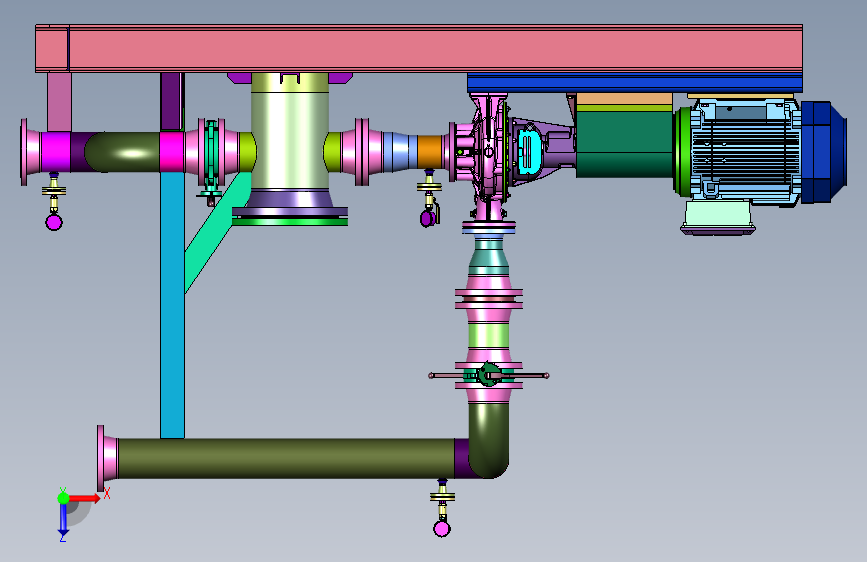Pick the magenta pipe section at upper left
Viewport: 867px width, 562px height.
pos(56,152)
